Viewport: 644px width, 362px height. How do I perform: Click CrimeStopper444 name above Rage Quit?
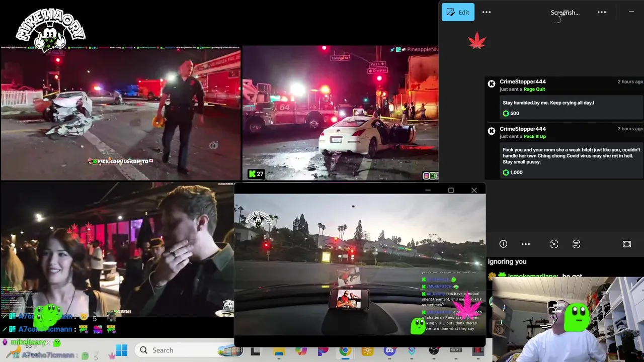tap(523, 81)
